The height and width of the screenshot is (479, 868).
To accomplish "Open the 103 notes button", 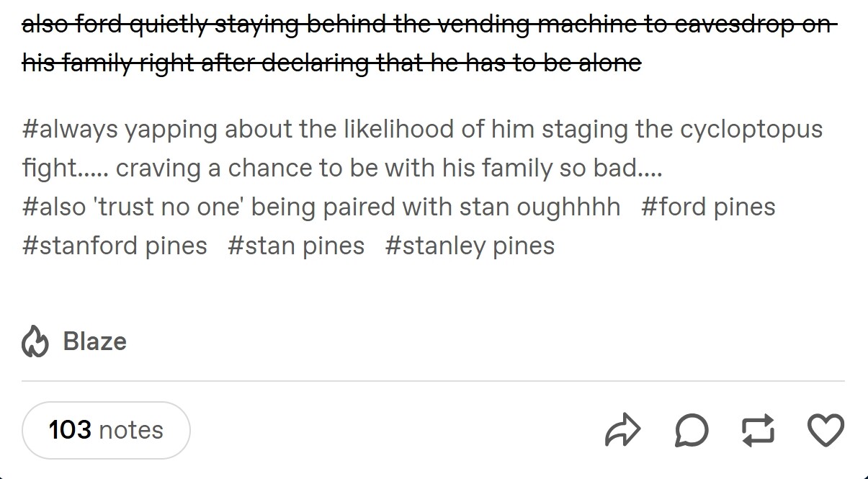I will pos(106,430).
